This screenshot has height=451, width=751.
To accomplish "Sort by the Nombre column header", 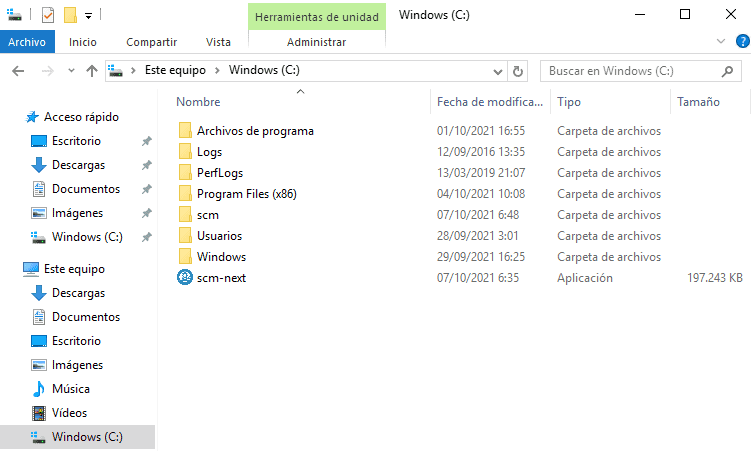I will (x=198, y=102).
